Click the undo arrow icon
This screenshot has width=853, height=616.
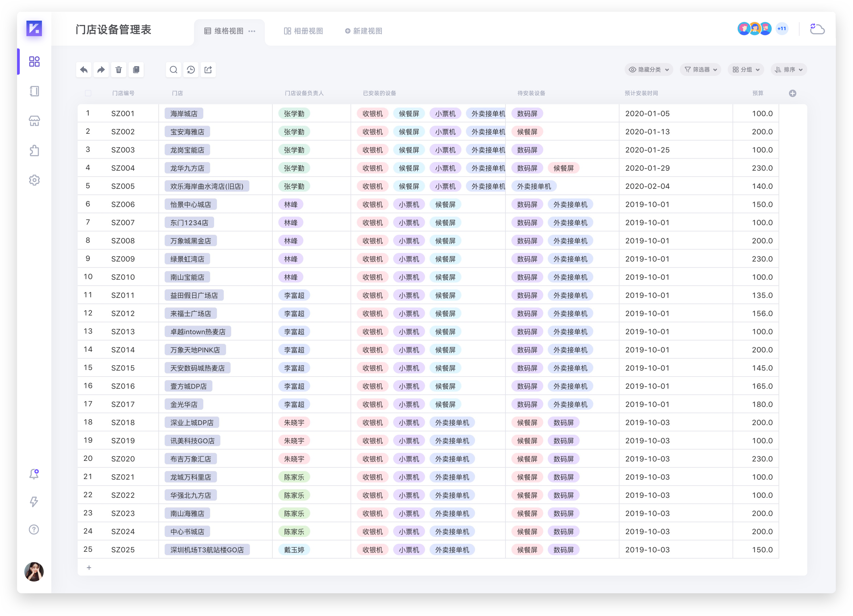84,70
